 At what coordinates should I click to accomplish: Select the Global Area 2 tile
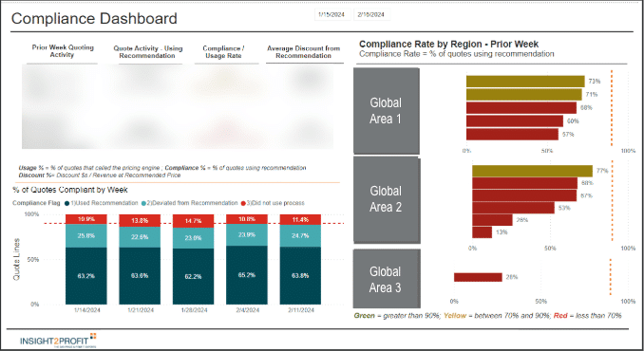[386, 199]
